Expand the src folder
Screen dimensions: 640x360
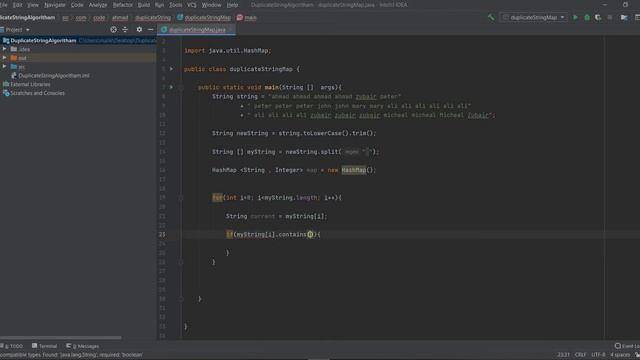(4, 66)
